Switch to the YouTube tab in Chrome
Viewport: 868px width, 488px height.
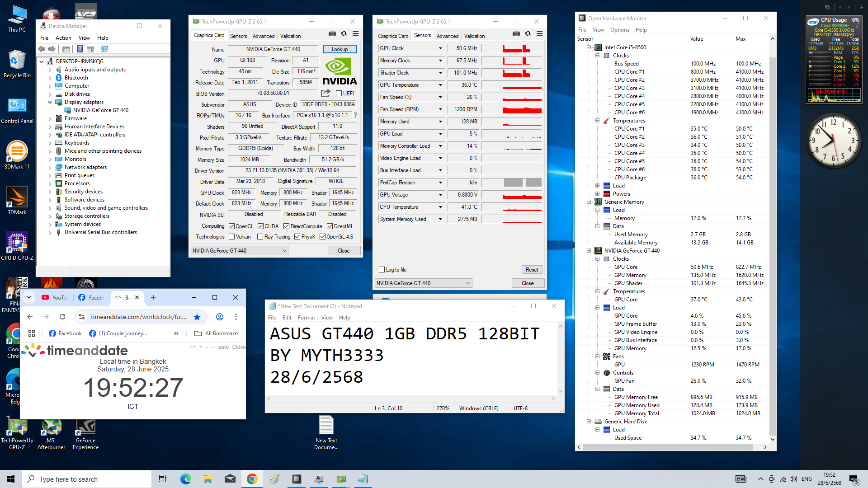[x=55, y=297]
